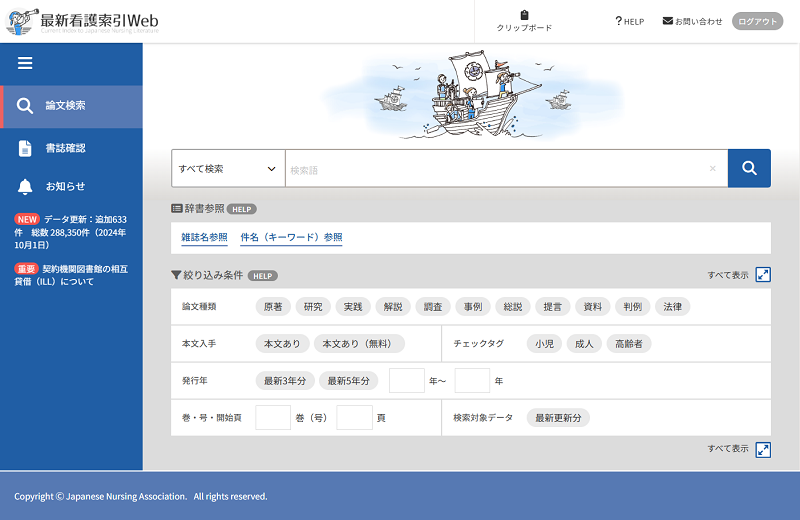Viewport: 800px width, 520px height.
Task: Toggle the 本文あり filter
Action: (x=282, y=344)
